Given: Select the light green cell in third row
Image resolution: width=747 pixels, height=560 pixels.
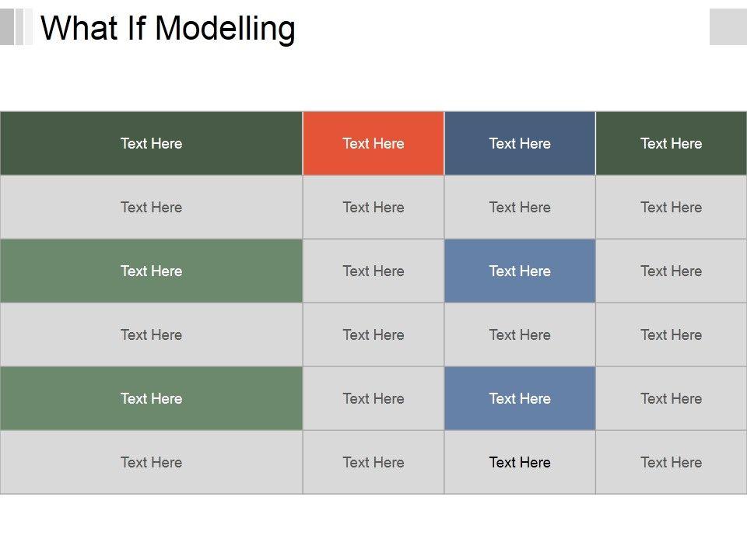Looking at the screenshot, I should [151, 271].
